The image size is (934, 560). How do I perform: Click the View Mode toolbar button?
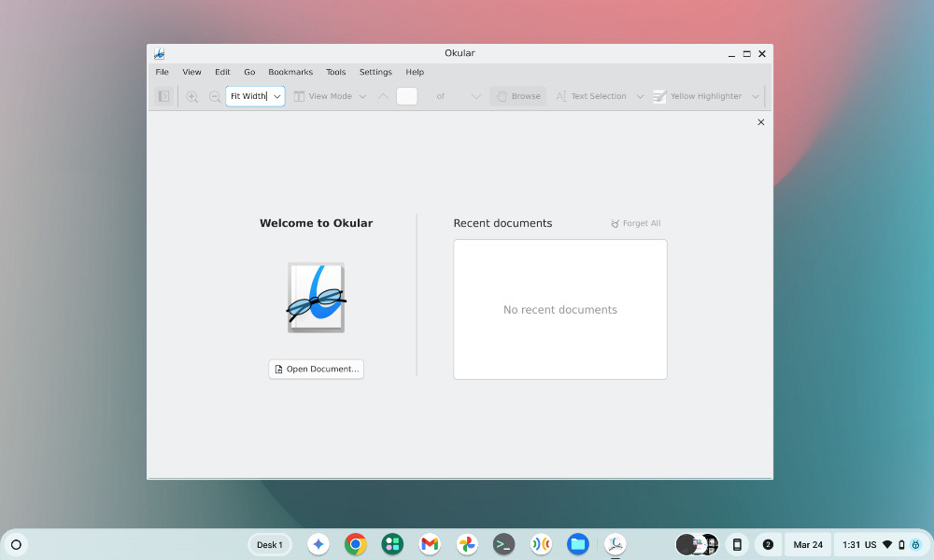[323, 96]
